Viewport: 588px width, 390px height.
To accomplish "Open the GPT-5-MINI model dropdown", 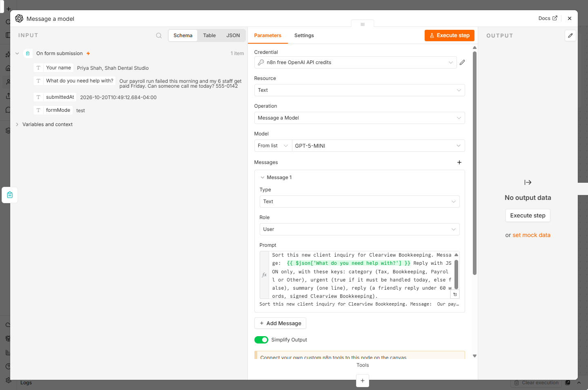I will click(x=378, y=146).
